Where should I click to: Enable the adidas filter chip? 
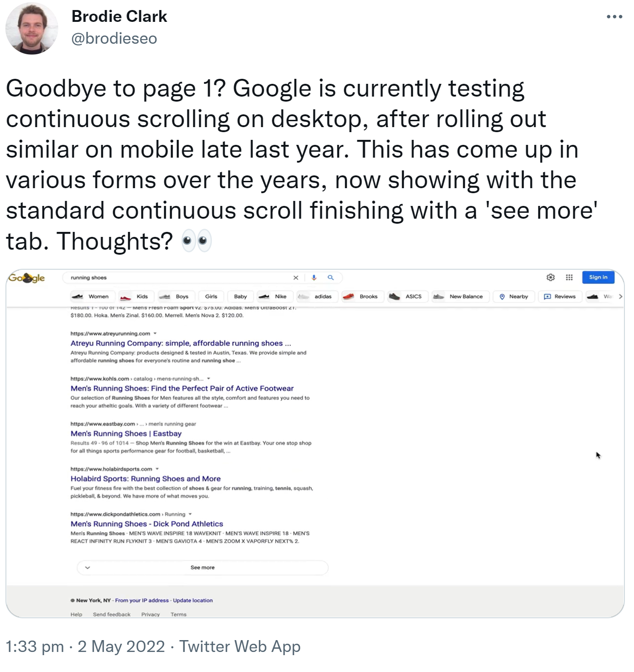pos(317,297)
